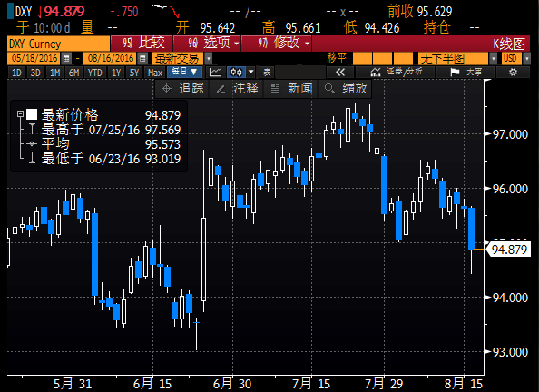539x392 pixels.
Task: Collapse the legend tree minus box
Action: pyautogui.click(x=20, y=113)
